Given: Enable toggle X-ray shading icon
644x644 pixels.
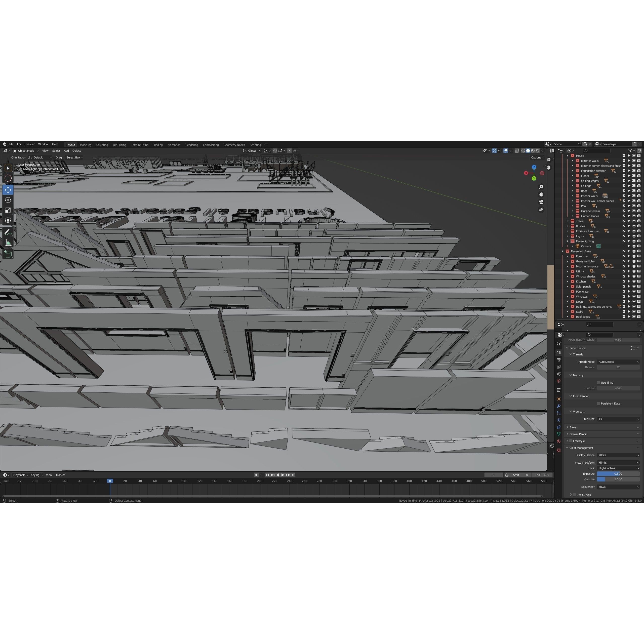Looking at the screenshot, I should tap(517, 151).
